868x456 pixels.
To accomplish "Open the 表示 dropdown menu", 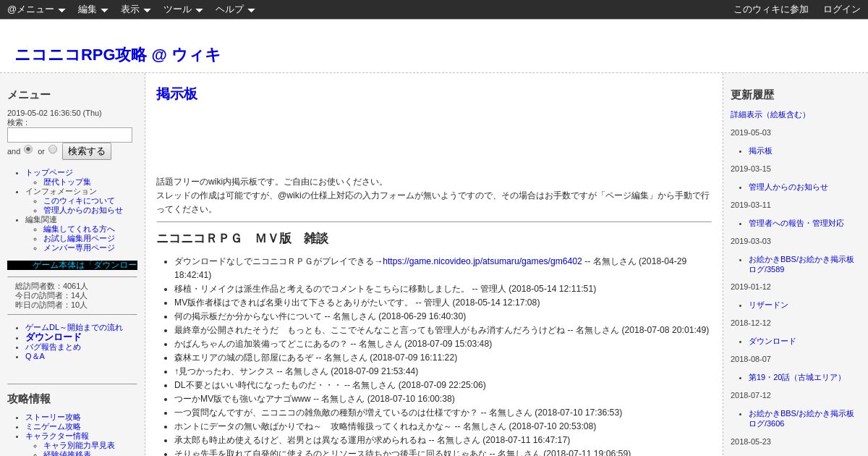I will coord(136,9).
